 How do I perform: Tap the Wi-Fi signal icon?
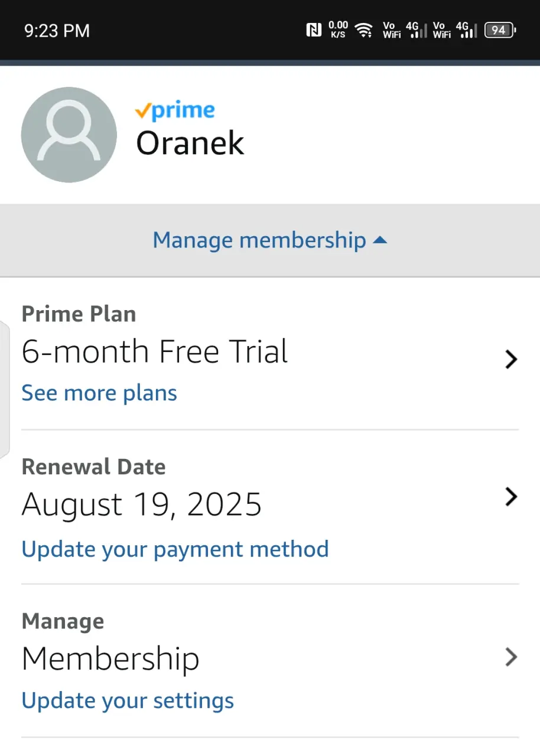click(363, 30)
